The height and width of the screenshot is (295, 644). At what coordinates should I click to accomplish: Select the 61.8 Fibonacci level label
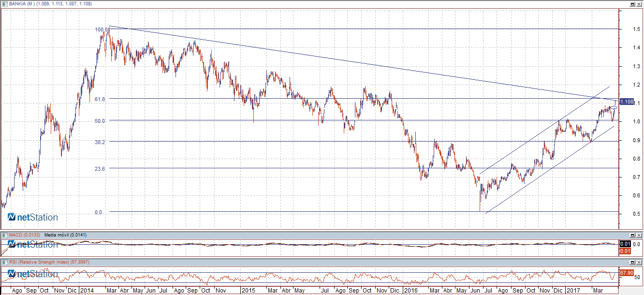coord(100,99)
